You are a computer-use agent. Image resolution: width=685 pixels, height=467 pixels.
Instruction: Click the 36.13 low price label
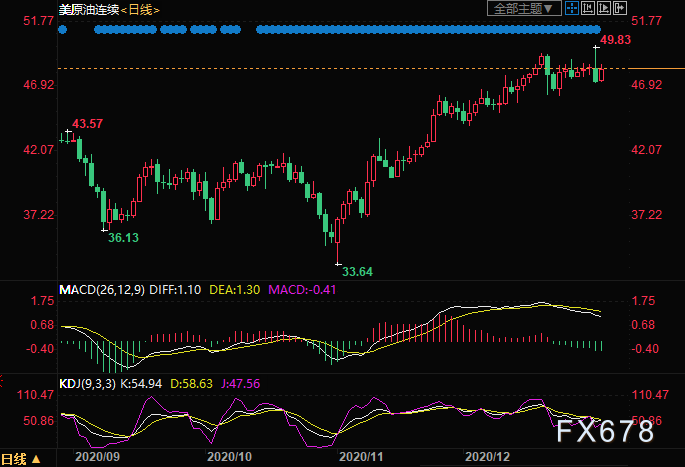(123, 237)
